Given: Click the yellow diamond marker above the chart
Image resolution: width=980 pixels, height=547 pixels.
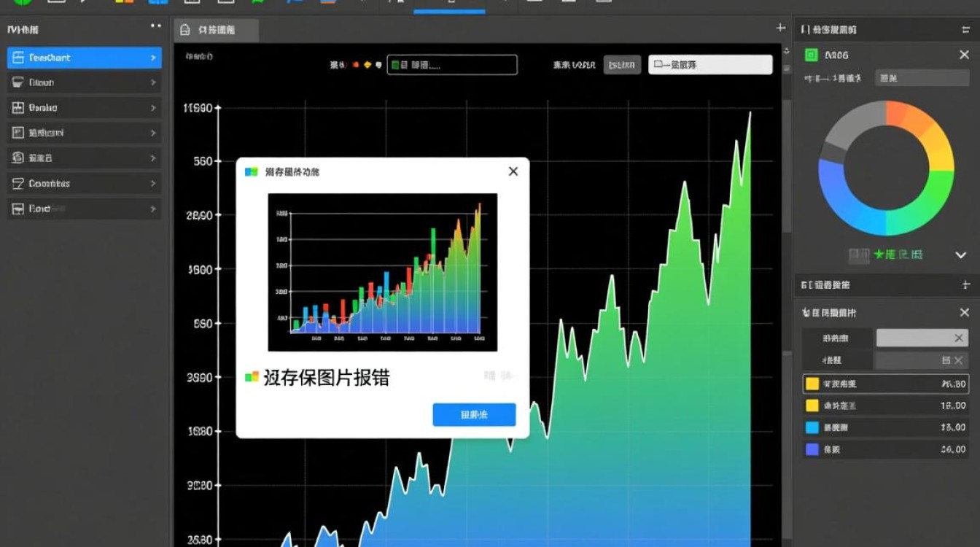Looking at the screenshot, I should click(367, 65).
